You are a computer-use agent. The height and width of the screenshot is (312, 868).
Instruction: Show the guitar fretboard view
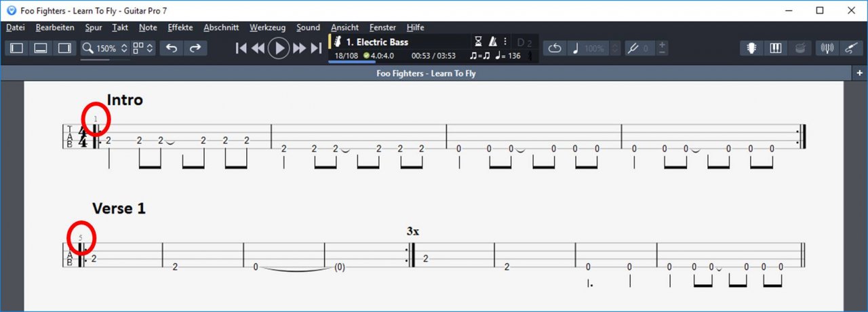click(751, 48)
